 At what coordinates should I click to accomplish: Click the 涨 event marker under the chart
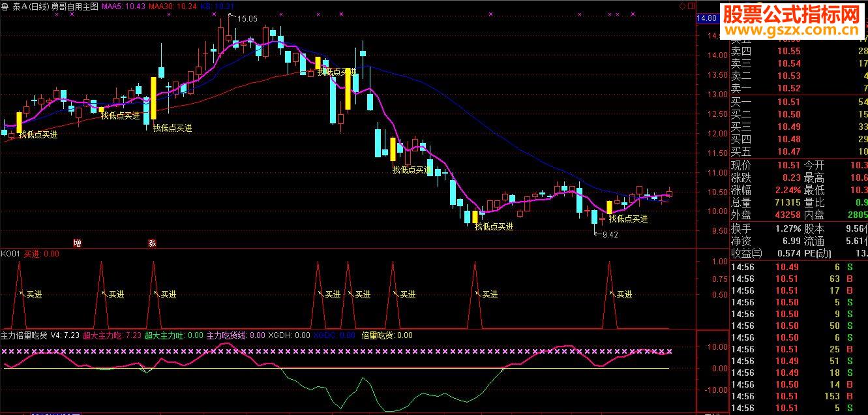[152, 243]
